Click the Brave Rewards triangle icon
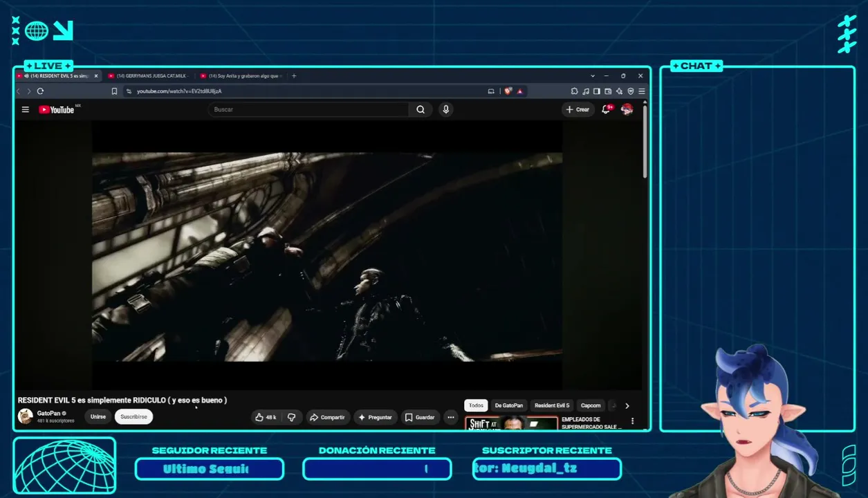The width and height of the screenshot is (868, 498). 519,91
